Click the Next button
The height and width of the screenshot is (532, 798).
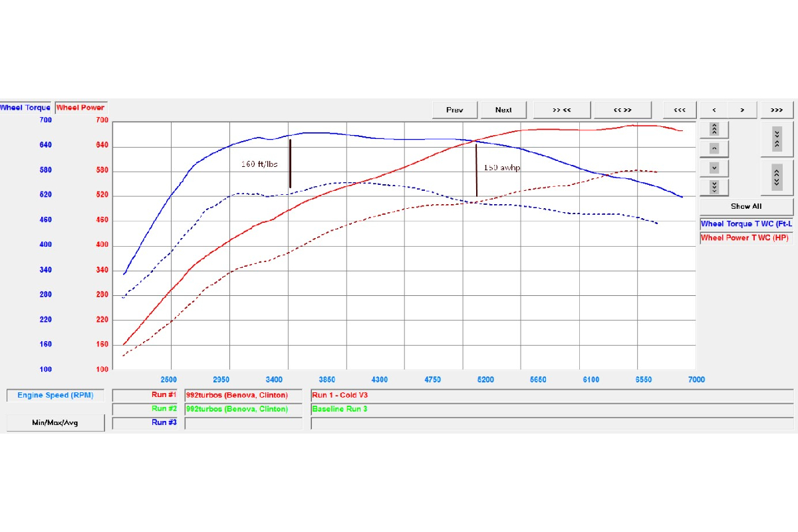503,110
